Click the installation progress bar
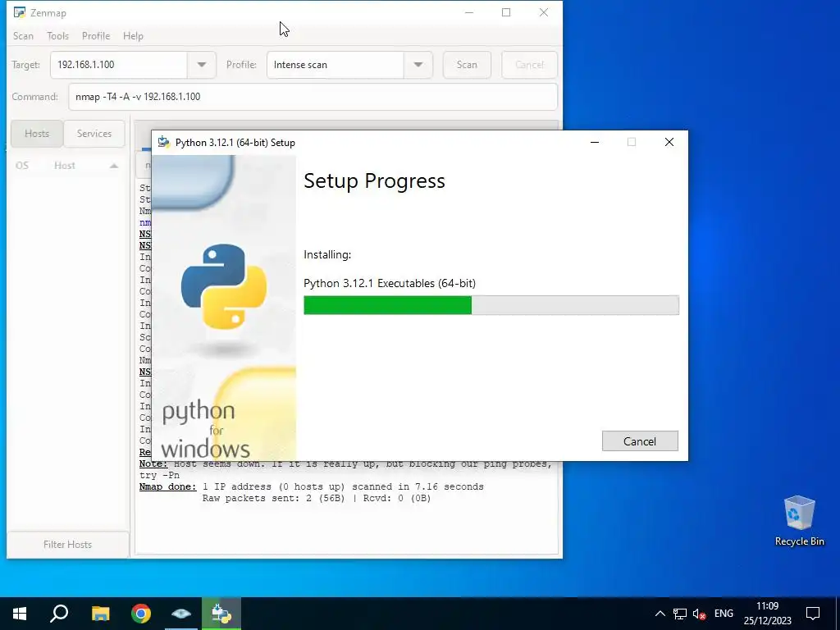The height and width of the screenshot is (630, 840). click(491, 305)
